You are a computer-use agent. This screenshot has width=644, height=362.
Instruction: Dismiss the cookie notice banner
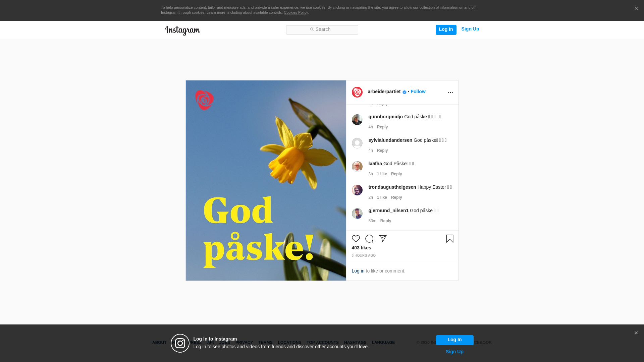pos(636,9)
